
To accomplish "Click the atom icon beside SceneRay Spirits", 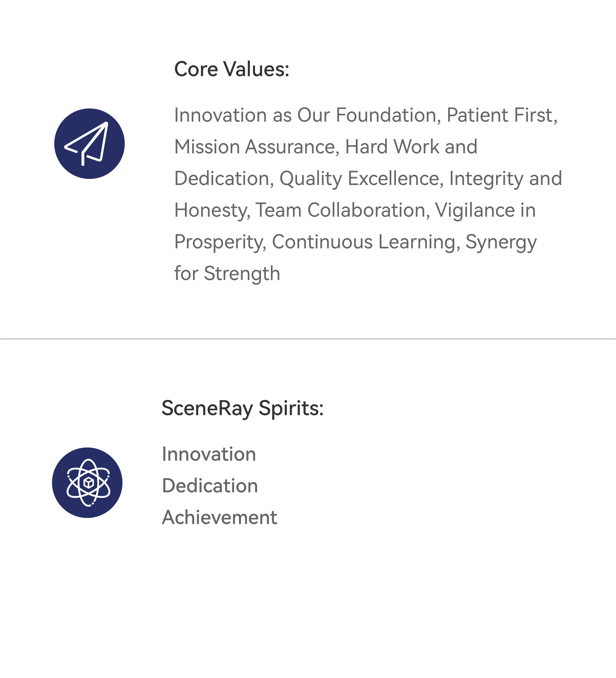I will 88,483.
